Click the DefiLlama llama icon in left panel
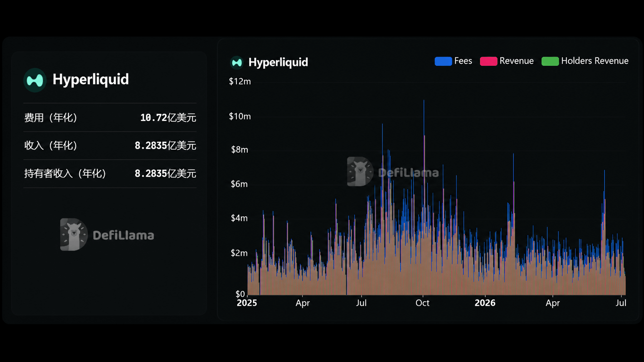Viewport: 644px width, 362px height. [x=74, y=235]
